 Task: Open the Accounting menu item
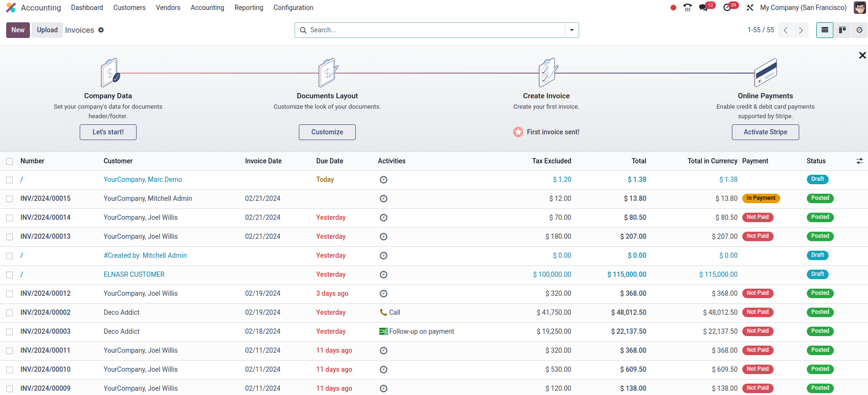pos(207,8)
